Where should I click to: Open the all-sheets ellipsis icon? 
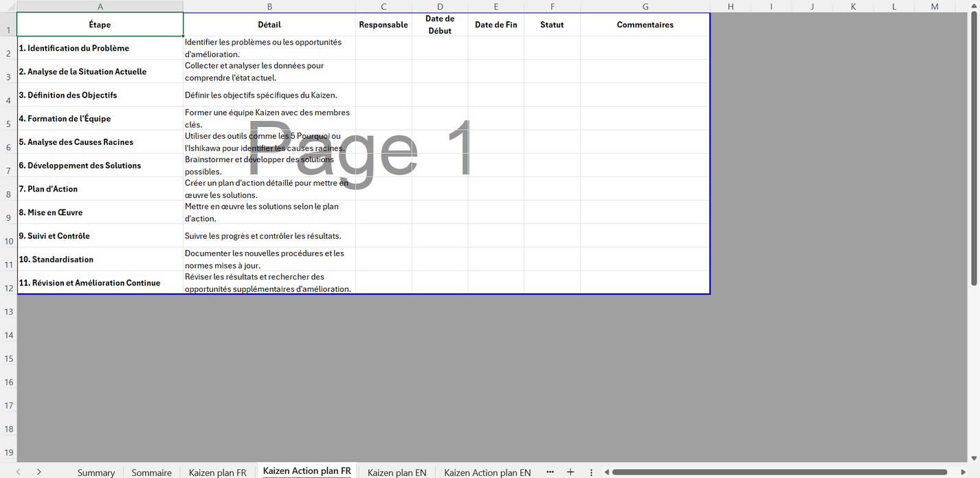coord(550,472)
